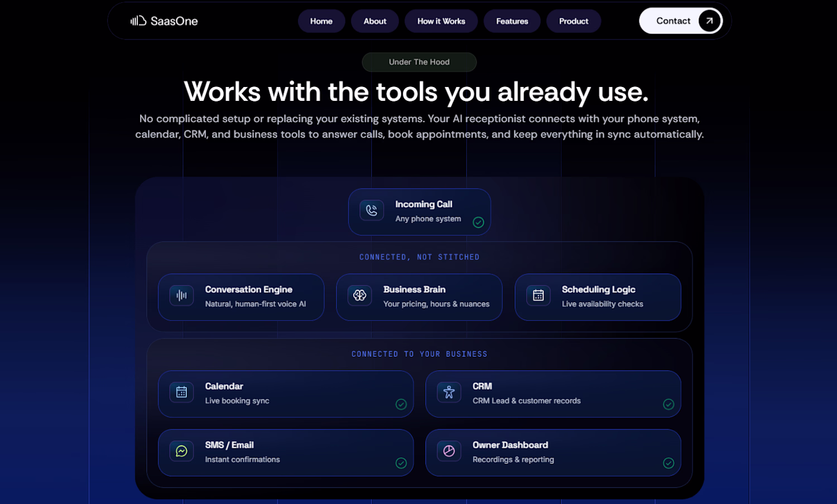Click the phone icon in Incoming Call card
837x504 pixels.
372,210
